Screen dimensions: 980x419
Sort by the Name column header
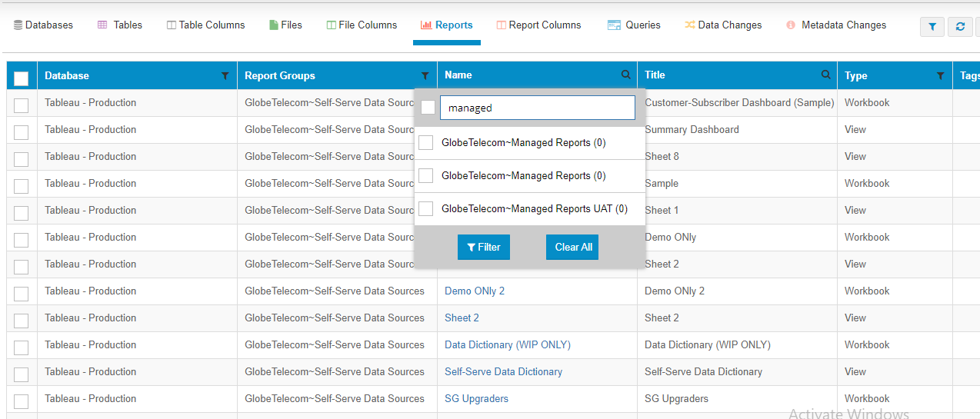coord(458,75)
